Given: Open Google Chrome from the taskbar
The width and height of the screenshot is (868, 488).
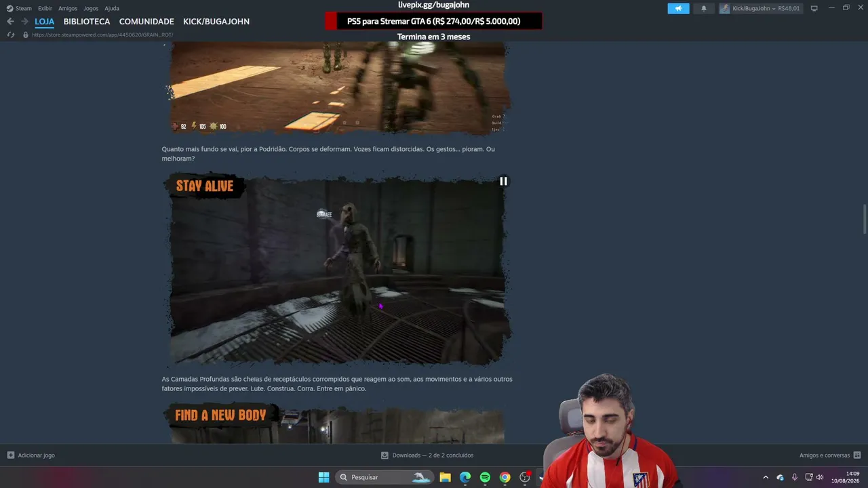Looking at the screenshot, I should point(505,477).
